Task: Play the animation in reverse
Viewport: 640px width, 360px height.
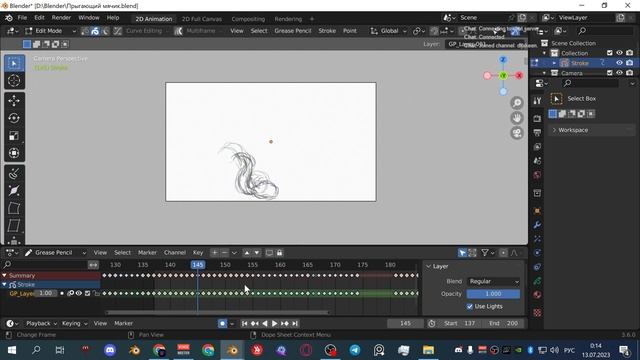Action: (264, 324)
